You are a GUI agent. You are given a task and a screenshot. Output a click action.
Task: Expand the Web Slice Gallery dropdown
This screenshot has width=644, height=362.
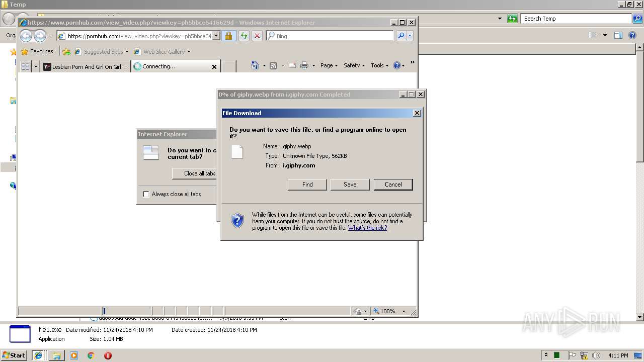pyautogui.click(x=189, y=51)
